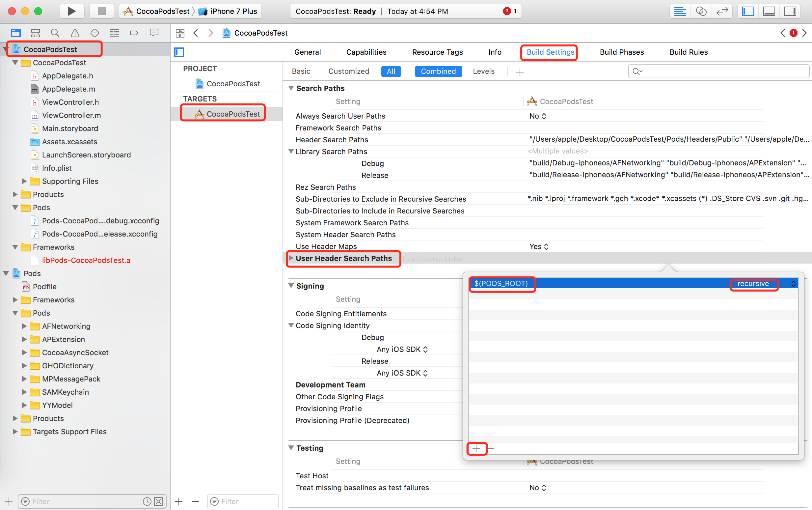Add file using navigator plus button
812x510 pixels.
click(9, 501)
